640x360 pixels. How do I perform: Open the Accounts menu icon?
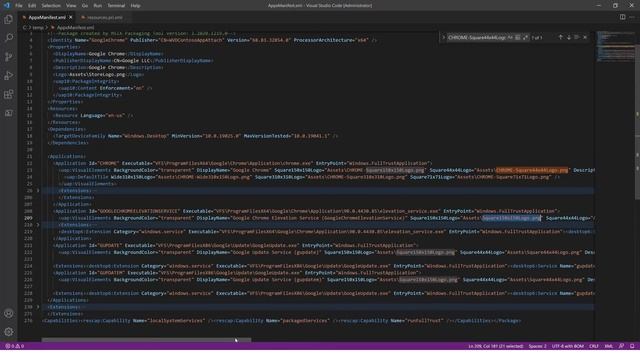(x=9, y=313)
